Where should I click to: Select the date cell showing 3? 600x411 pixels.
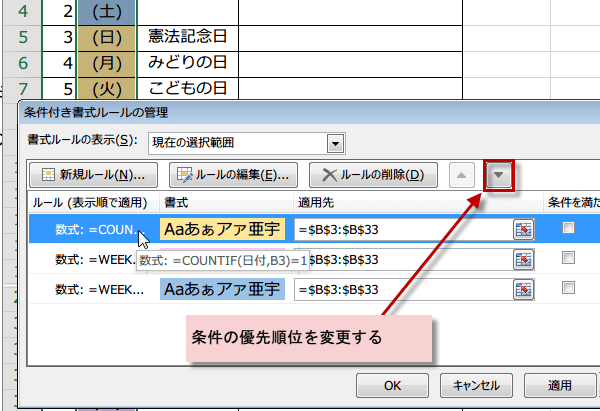point(60,38)
